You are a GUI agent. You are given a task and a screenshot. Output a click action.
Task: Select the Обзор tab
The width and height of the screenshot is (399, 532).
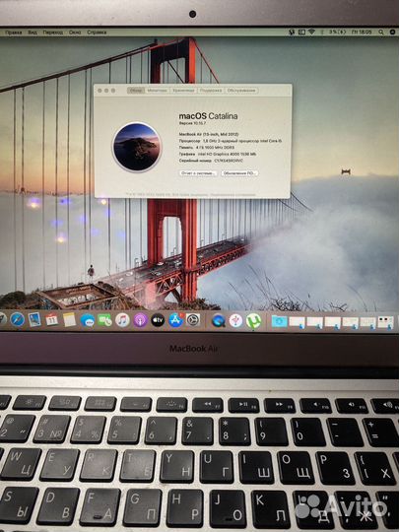[136, 91]
